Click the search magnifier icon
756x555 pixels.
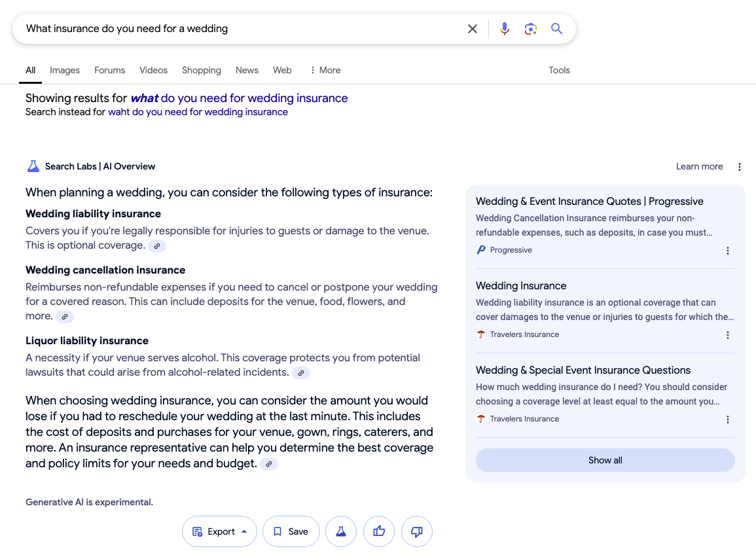556,28
